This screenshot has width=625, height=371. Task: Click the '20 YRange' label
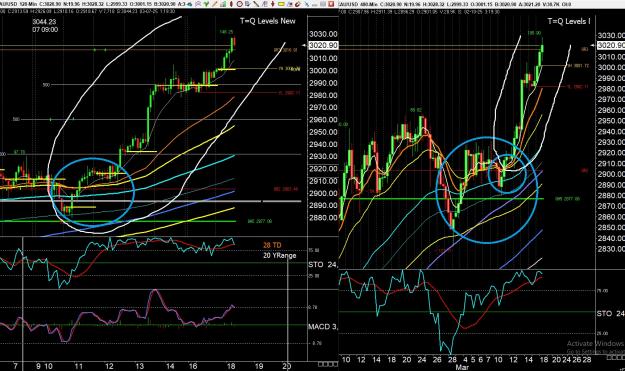pyautogui.click(x=279, y=255)
